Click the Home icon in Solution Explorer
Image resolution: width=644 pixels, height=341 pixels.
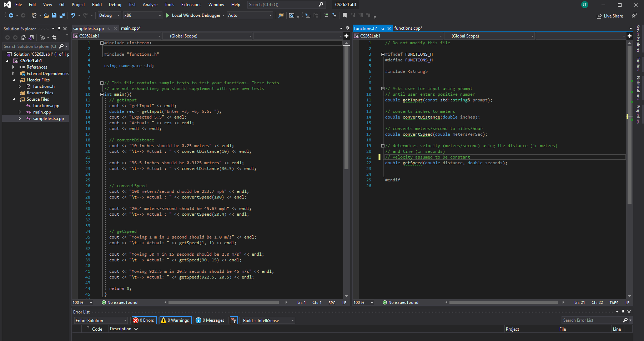pos(23,37)
